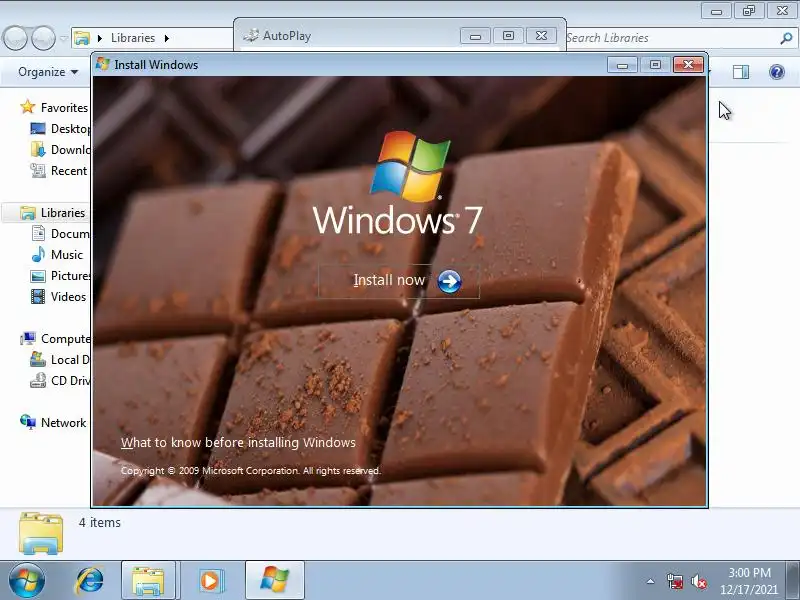Screen dimensions: 800x600
Task: Click the Explorer Forward navigation button
Action: 43,38
